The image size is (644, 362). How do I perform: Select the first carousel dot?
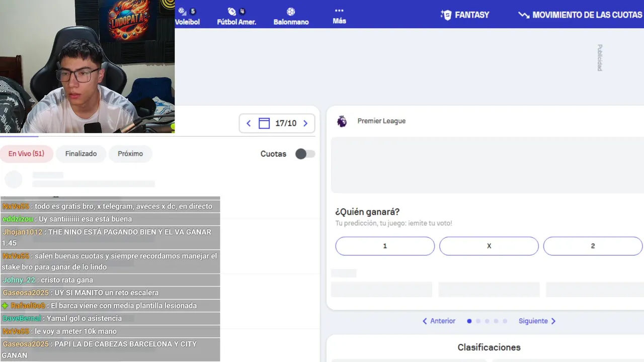(469, 321)
